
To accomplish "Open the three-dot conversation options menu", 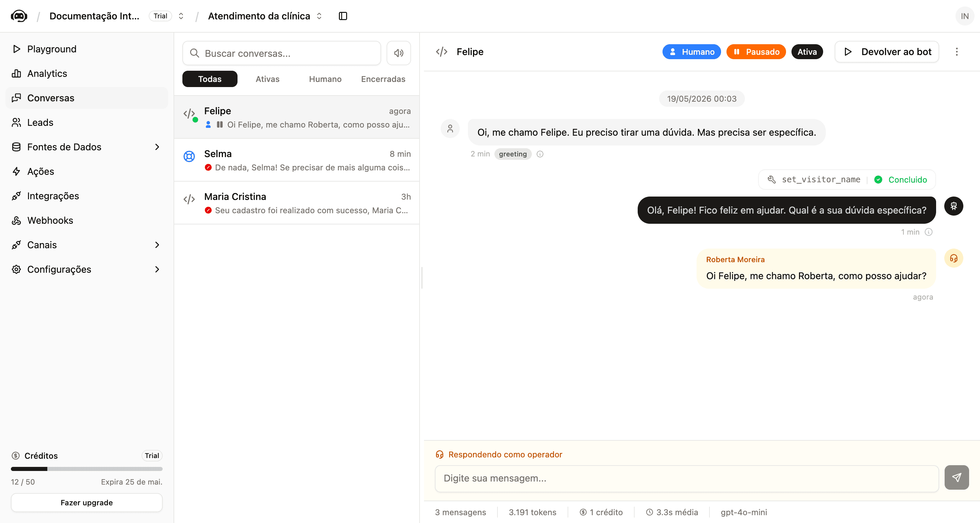I will (957, 52).
